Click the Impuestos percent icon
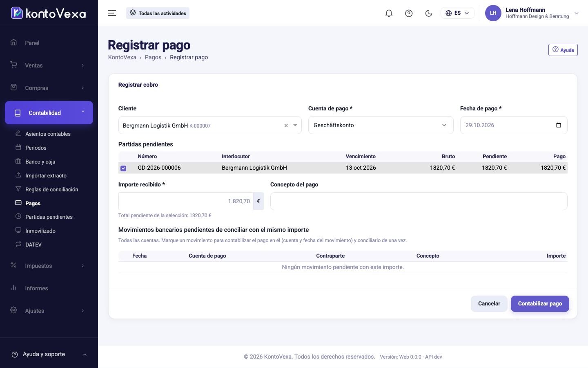 (13, 265)
